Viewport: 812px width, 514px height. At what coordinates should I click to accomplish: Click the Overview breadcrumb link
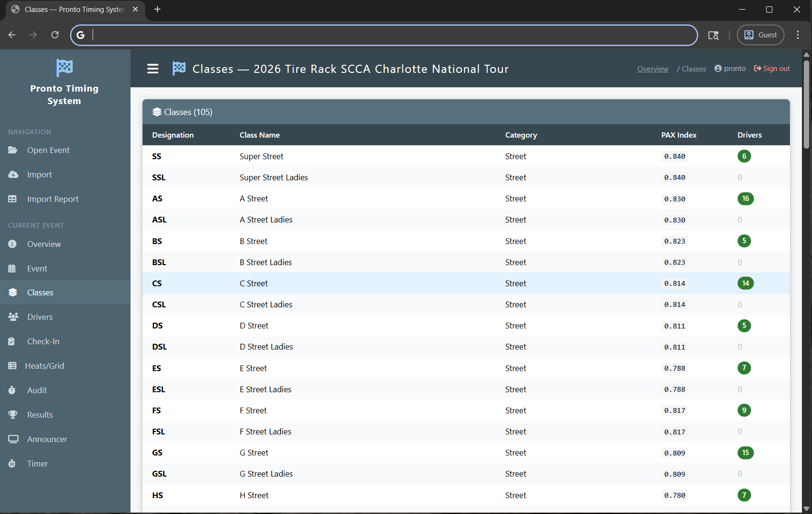pos(652,69)
